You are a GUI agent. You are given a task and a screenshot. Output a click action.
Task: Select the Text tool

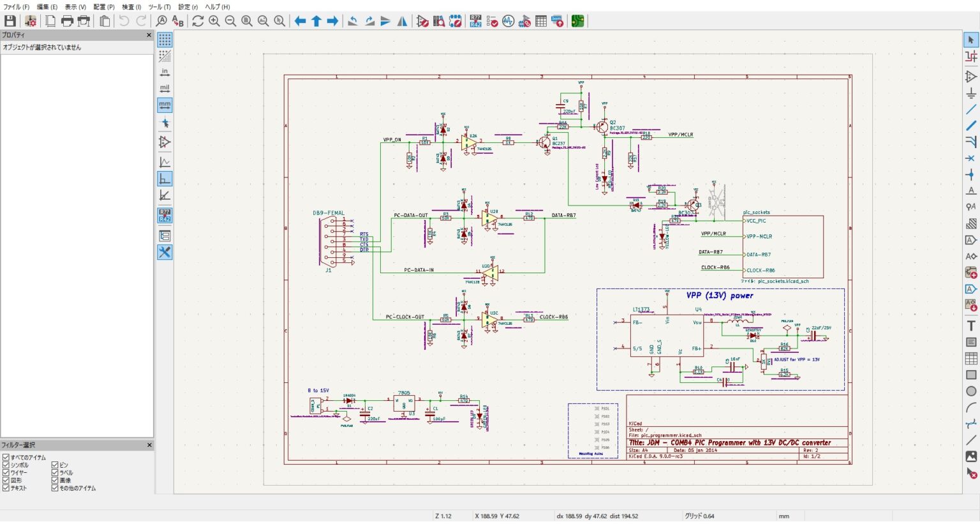971,324
